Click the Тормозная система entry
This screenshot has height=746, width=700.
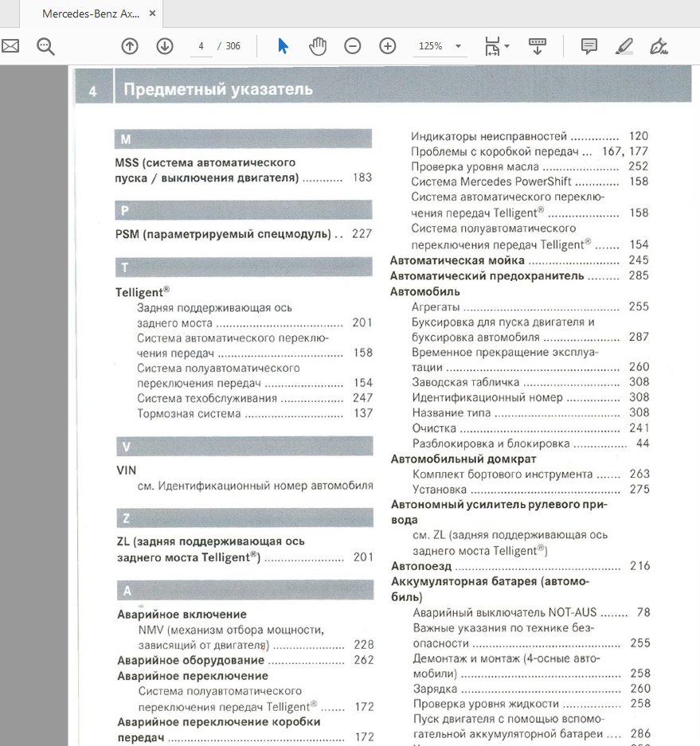tap(189, 413)
